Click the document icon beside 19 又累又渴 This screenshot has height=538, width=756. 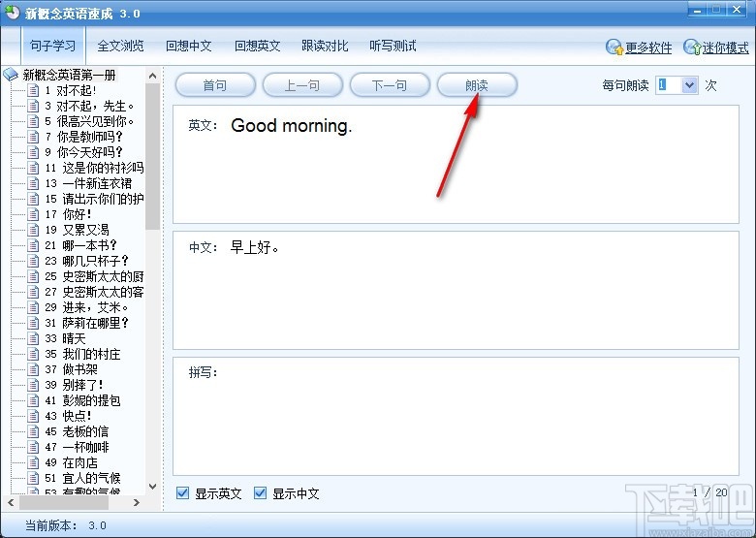tap(33, 230)
